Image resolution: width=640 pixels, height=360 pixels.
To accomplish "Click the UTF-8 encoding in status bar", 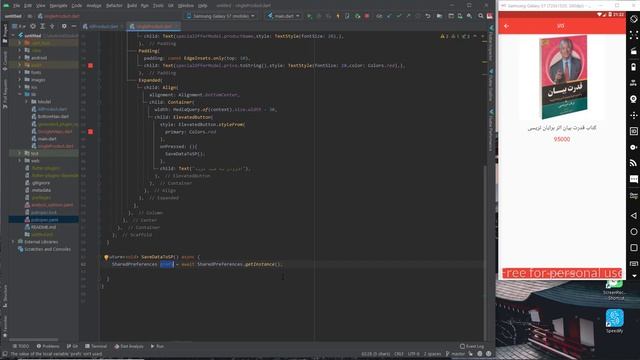I will click(x=413, y=354).
